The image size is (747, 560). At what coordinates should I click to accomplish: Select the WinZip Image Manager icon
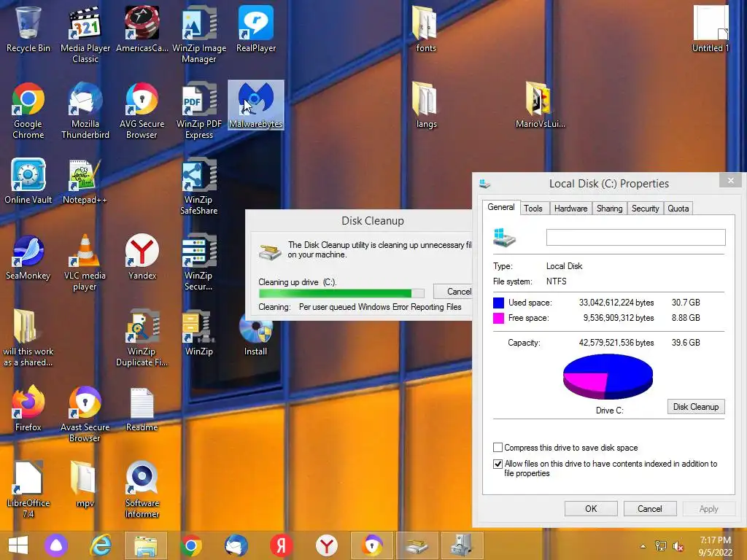coord(199,34)
